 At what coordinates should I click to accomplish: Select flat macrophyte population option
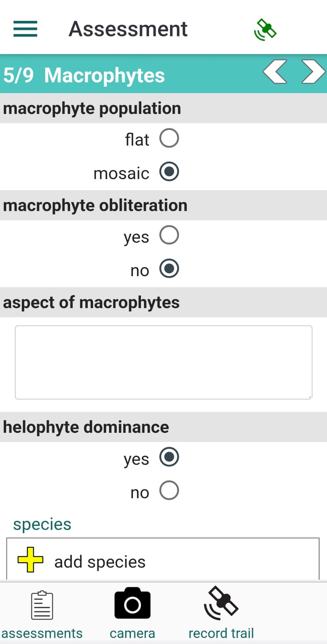pyautogui.click(x=169, y=138)
